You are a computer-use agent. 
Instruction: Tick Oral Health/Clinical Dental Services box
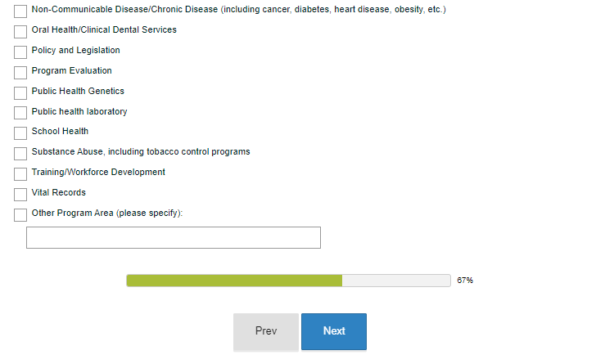click(20, 32)
